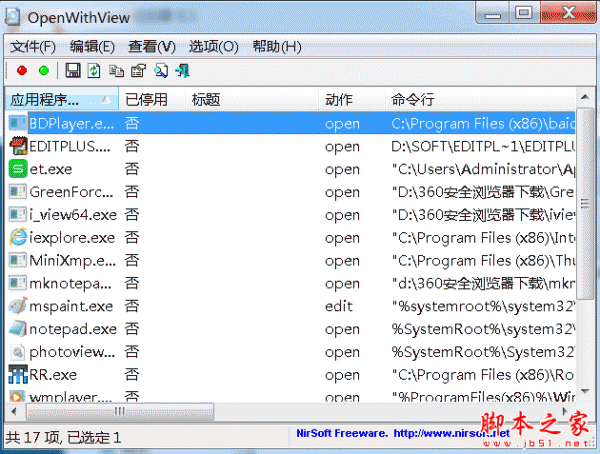This screenshot has height=454, width=600.
Task: Open the 文件(F) menu
Action: pyautogui.click(x=33, y=47)
